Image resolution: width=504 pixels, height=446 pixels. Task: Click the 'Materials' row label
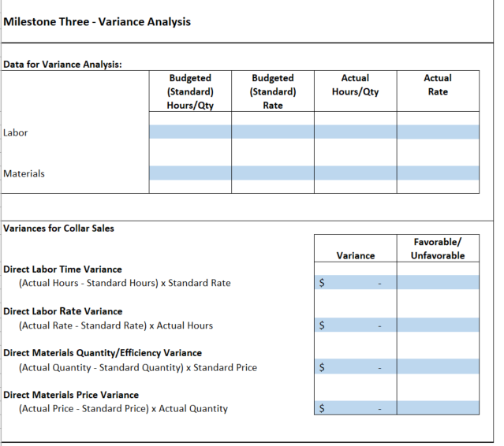[x=24, y=173]
